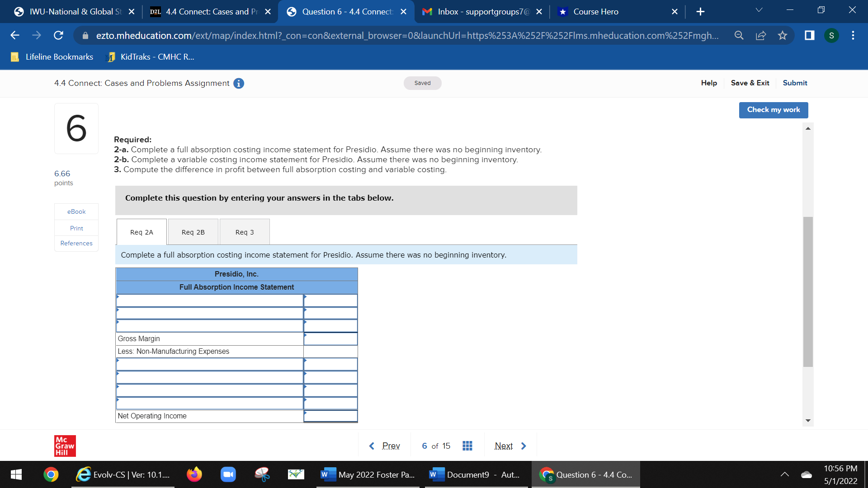Advance to the next question with Next
This screenshot has height=488, width=868.
503,446
